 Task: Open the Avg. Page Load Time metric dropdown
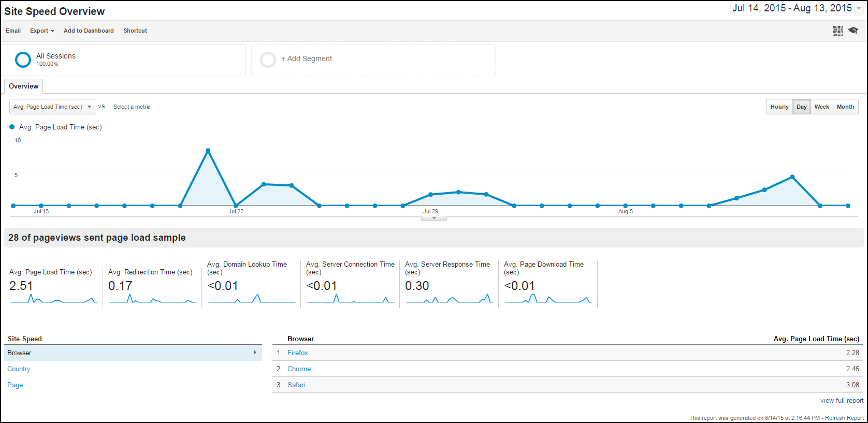(52, 107)
